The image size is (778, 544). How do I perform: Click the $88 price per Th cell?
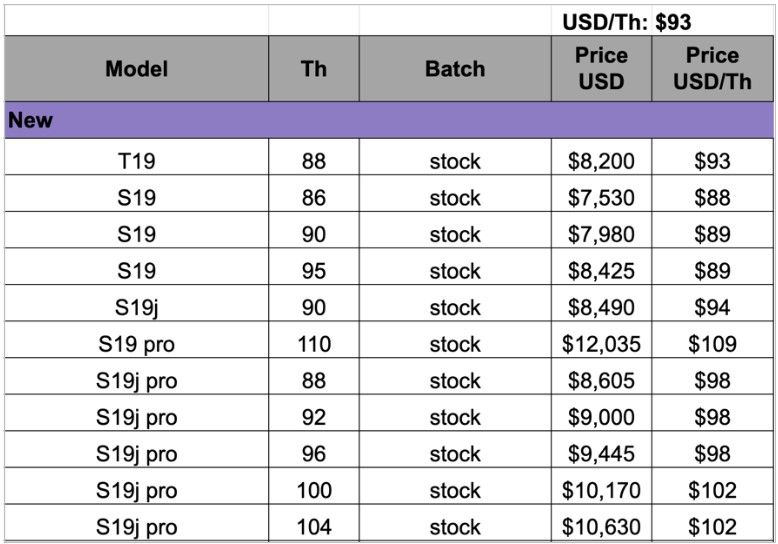coord(712,198)
